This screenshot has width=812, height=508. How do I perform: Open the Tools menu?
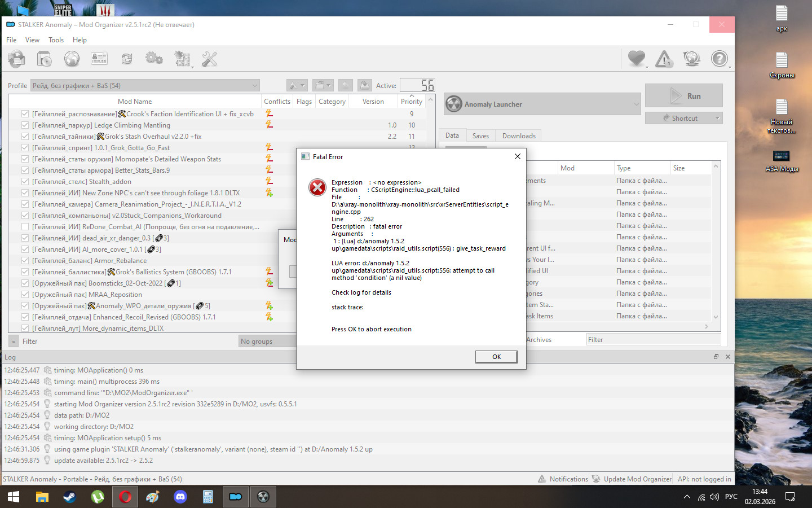(56, 40)
